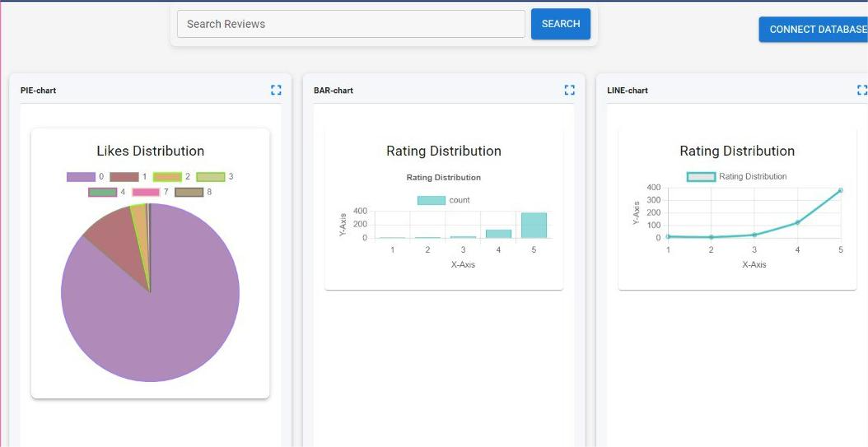Expand the PIE-chart panel to fullscreen
This screenshot has height=447, width=868.
tap(276, 91)
